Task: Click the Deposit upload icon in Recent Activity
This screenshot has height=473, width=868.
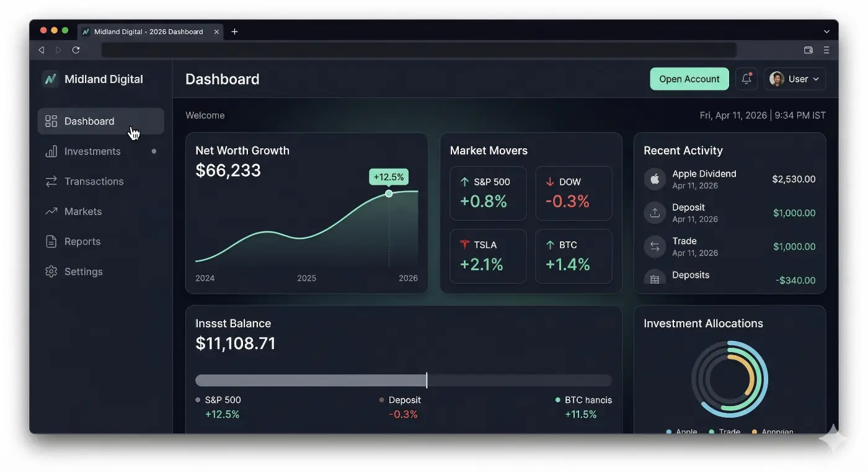Action: coord(654,213)
